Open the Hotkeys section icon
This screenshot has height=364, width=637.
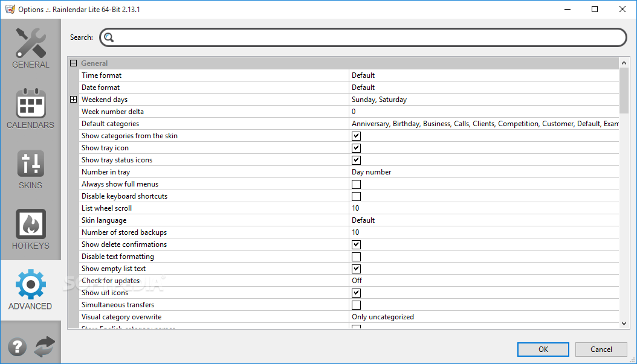tap(30, 224)
